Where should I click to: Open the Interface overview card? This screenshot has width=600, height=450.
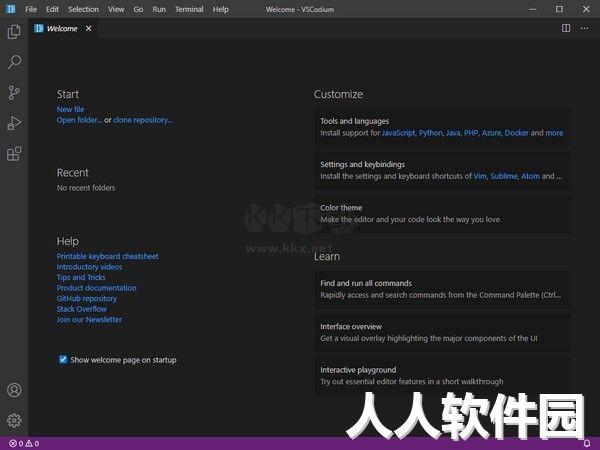[442, 333]
